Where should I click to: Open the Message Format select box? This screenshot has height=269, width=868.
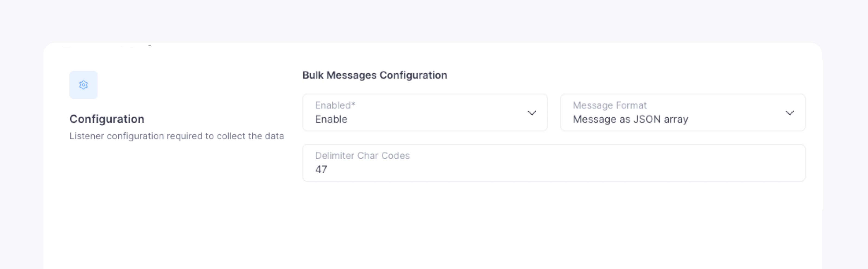(x=683, y=112)
